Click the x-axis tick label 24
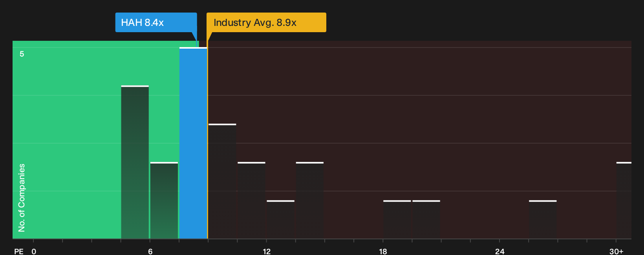644x255 pixels. [499, 251]
